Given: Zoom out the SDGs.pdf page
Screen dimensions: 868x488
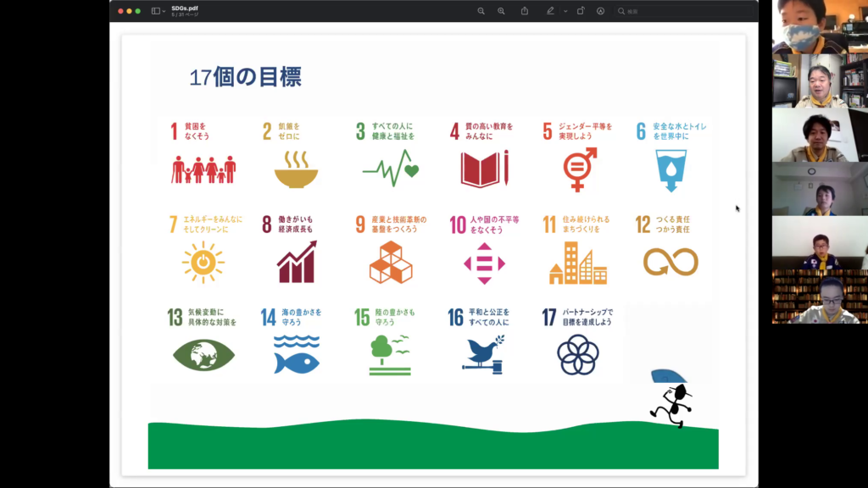Looking at the screenshot, I should click(x=481, y=11).
